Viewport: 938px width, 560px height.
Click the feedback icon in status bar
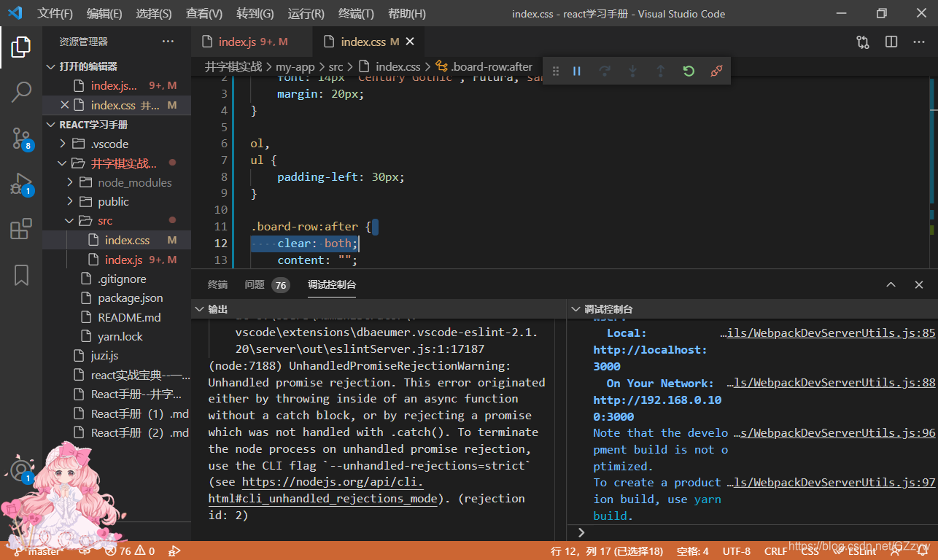pos(896,551)
